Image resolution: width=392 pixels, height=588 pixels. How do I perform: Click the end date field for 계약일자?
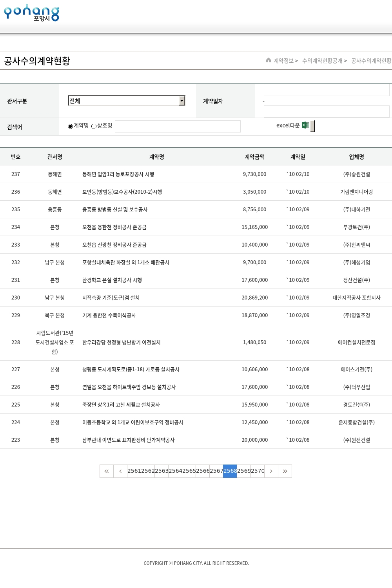point(326,112)
